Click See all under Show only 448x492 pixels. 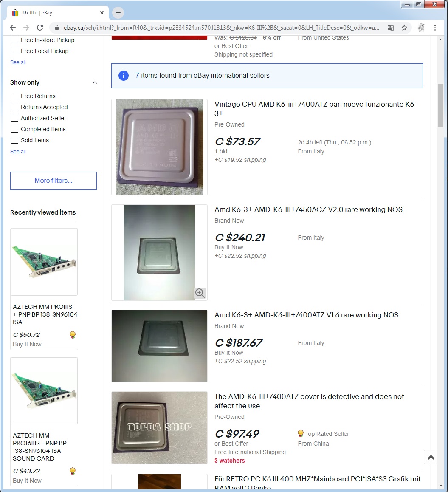point(18,152)
